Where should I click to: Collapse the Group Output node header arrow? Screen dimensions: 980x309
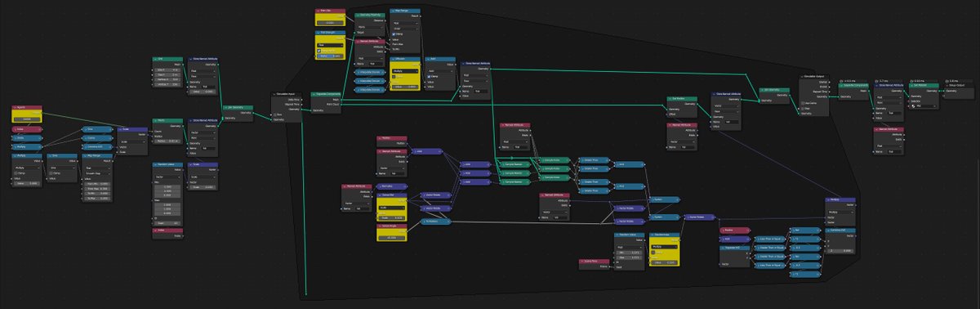point(947,85)
